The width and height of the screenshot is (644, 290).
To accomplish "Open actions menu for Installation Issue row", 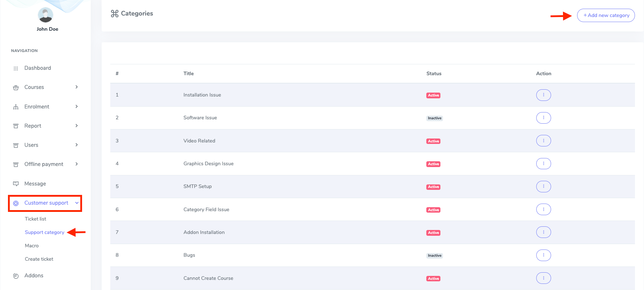I will click(543, 95).
